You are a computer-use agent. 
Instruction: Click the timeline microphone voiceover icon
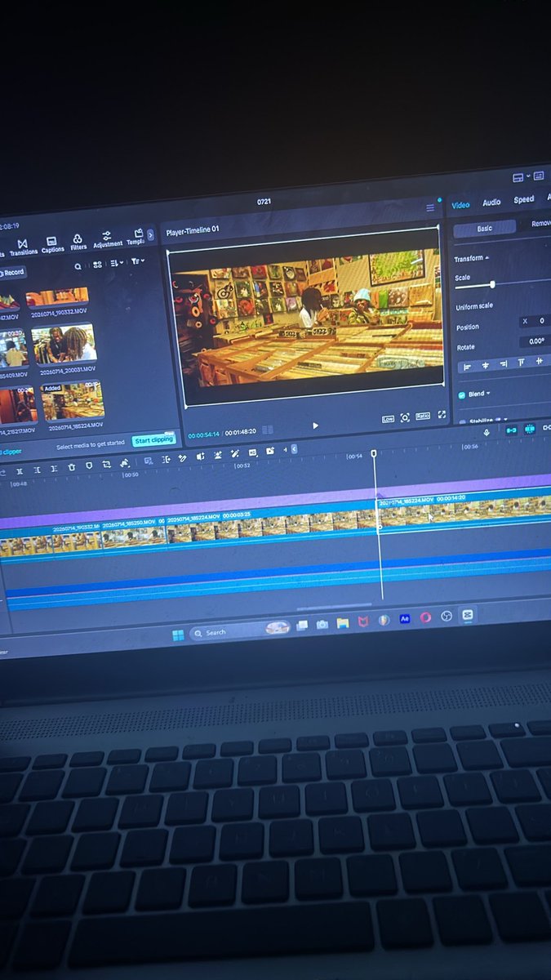pos(487,432)
